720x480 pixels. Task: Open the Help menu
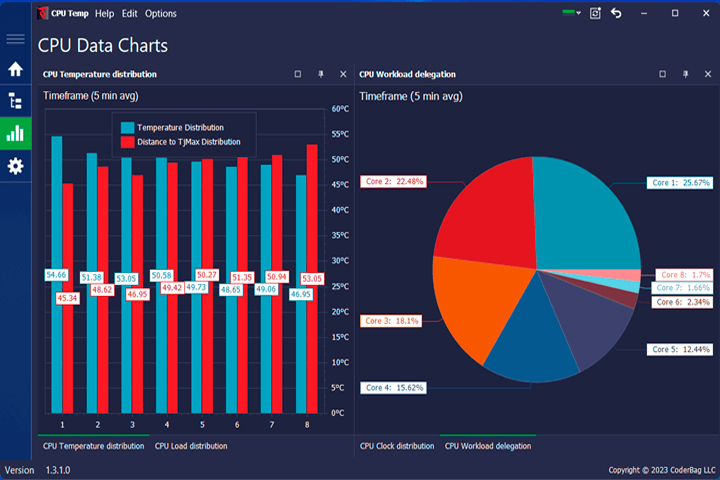coord(104,14)
